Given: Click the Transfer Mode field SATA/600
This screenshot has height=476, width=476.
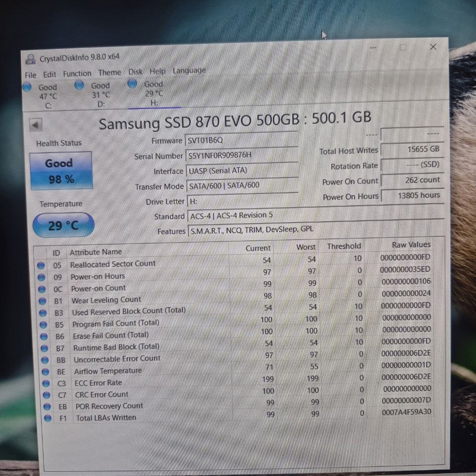Looking at the screenshot, I should (x=243, y=185).
